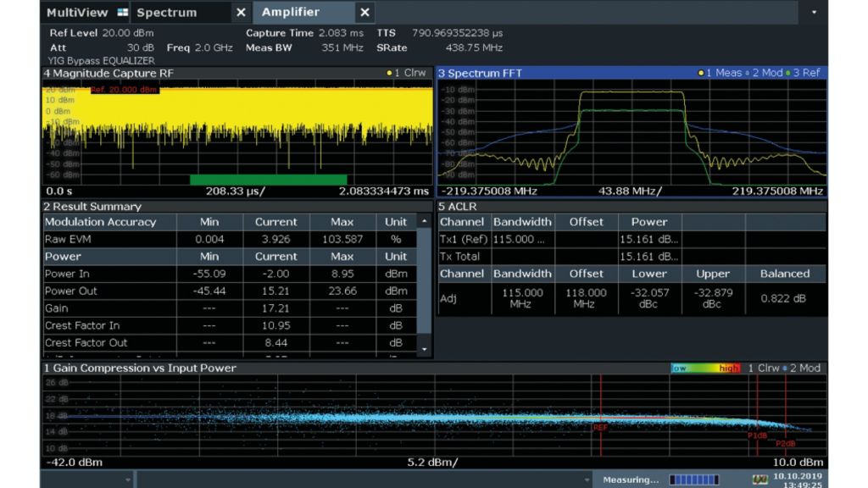The image size is (868, 488).
Task: Expand the top-right tab overflow arrow
Action: [815, 13]
